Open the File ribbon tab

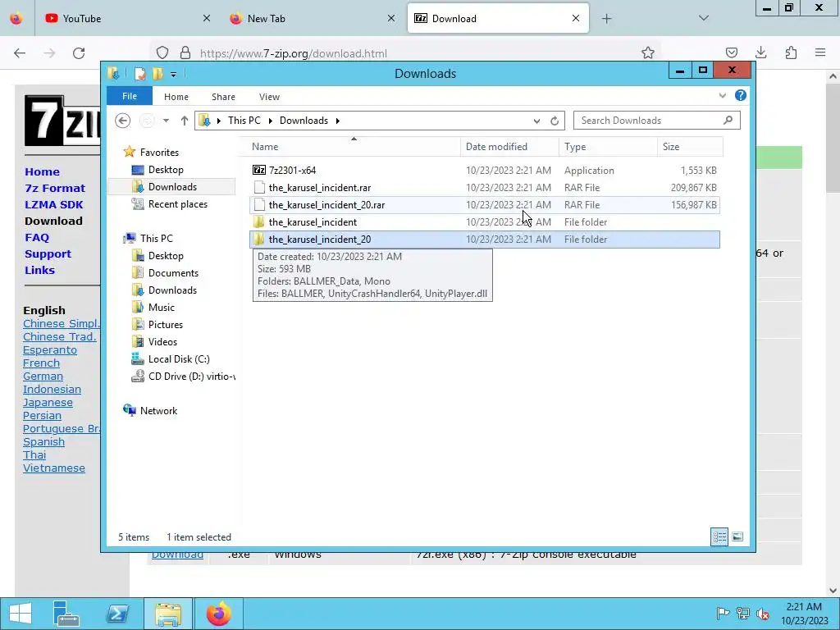coord(130,96)
